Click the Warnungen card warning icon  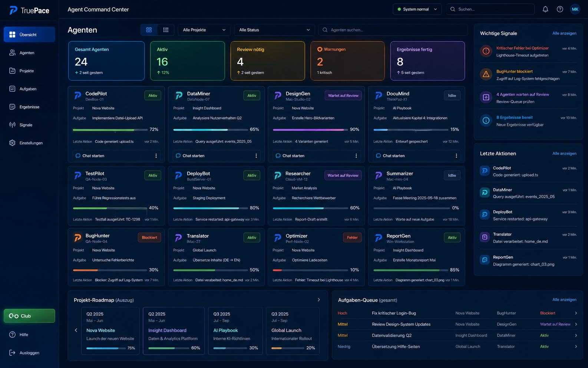(x=320, y=49)
